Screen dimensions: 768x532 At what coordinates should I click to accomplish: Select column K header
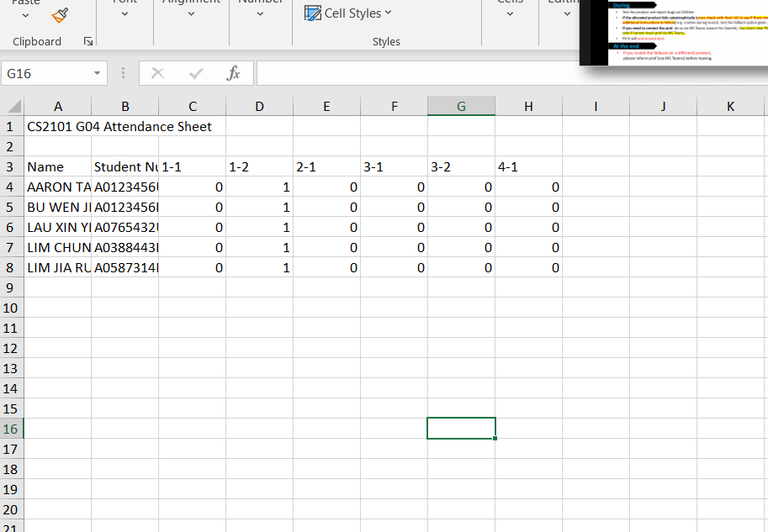click(730, 106)
